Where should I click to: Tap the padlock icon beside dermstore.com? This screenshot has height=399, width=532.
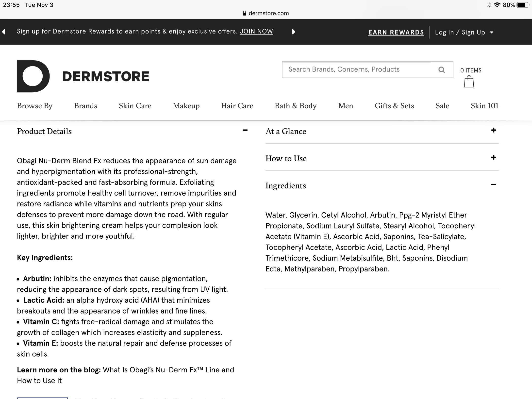click(x=244, y=13)
